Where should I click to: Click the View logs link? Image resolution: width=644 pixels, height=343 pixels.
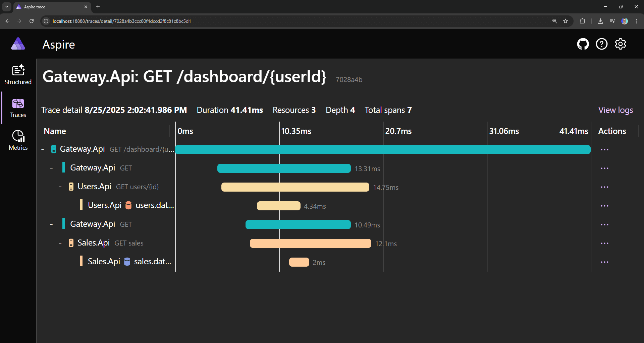point(615,110)
